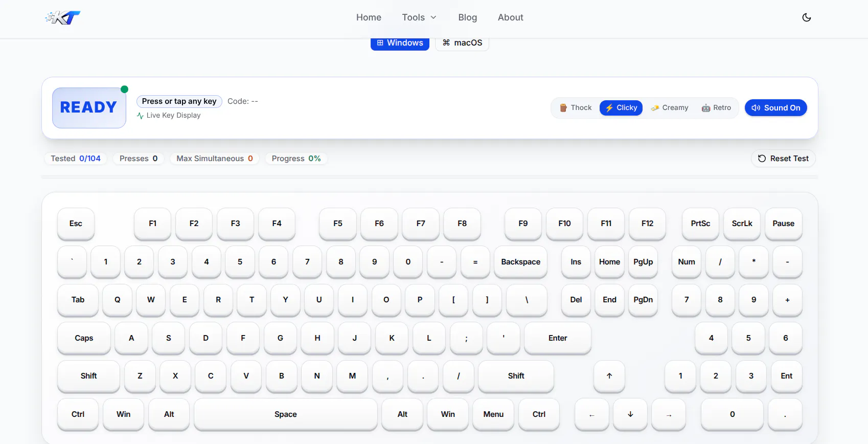Click the Backspace key
Screen dimensions: 868x444
point(520,262)
